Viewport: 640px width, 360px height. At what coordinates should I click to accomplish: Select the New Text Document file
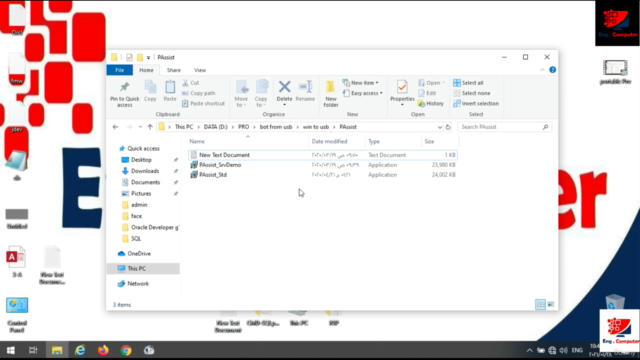pyautogui.click(x=322, y=155)
